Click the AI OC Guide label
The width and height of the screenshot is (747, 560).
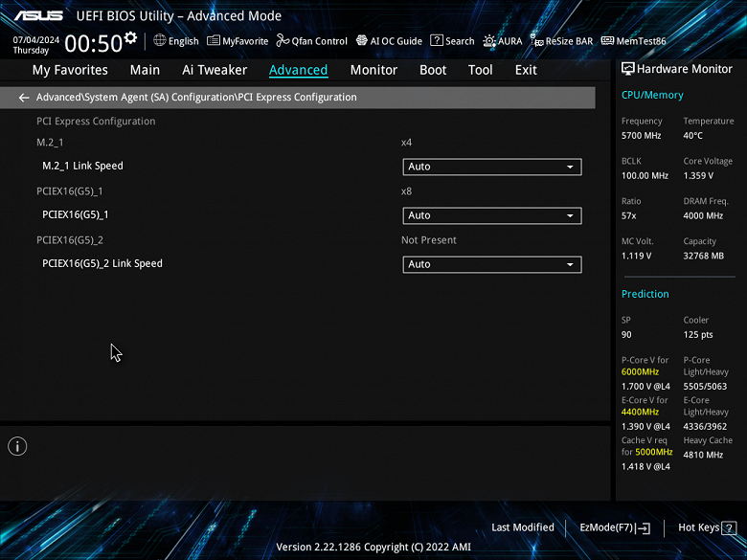396,41
